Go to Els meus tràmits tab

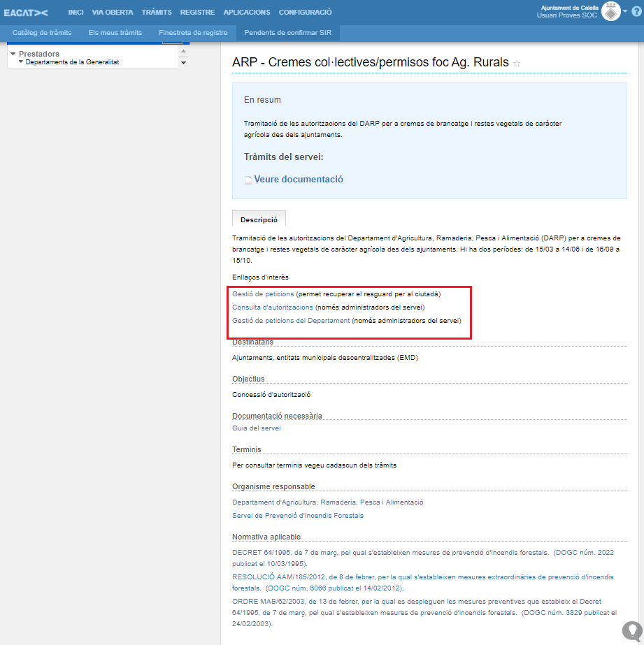(x=115, y=33)
